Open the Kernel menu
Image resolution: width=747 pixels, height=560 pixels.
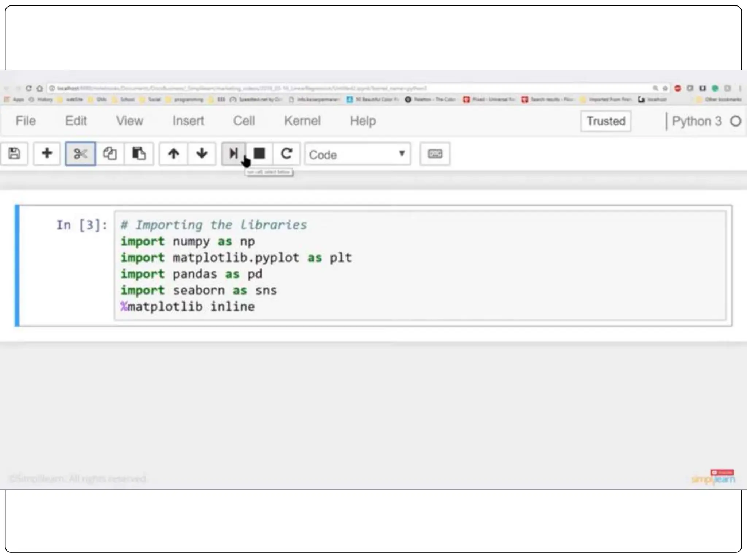click(x=302, y=121)
